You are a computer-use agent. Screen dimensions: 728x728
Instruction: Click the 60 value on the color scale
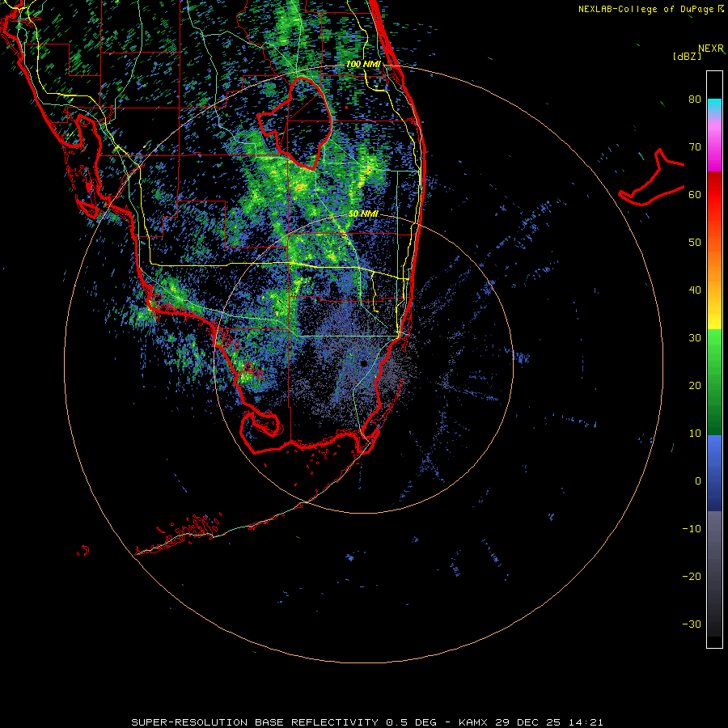click(x=695, y=194)
